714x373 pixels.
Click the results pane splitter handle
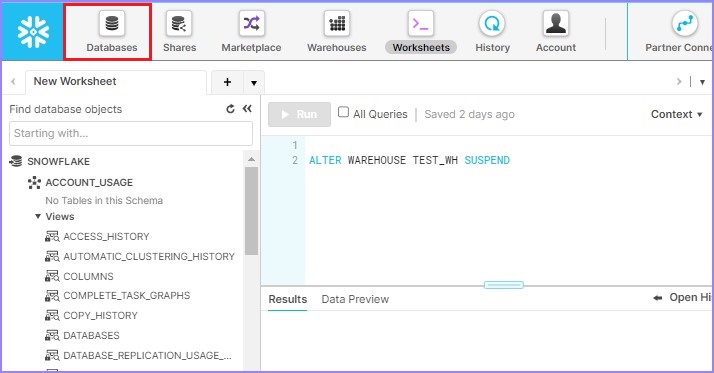pos(504,285)
